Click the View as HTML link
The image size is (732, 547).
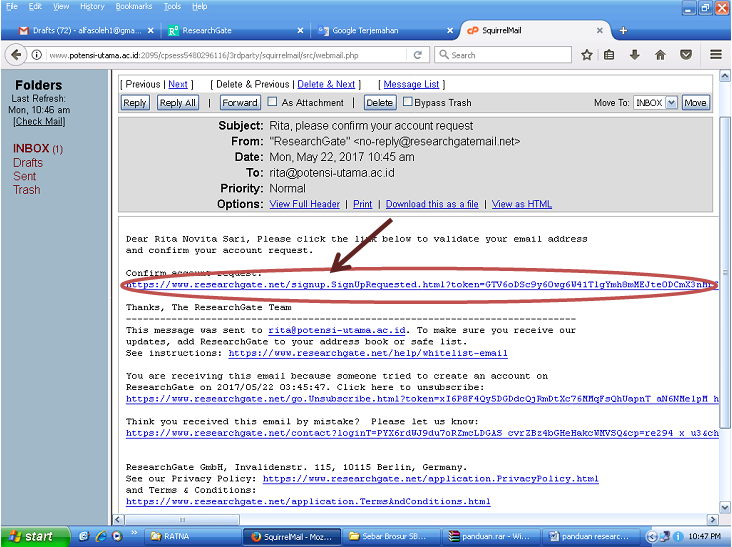[522, 204]
